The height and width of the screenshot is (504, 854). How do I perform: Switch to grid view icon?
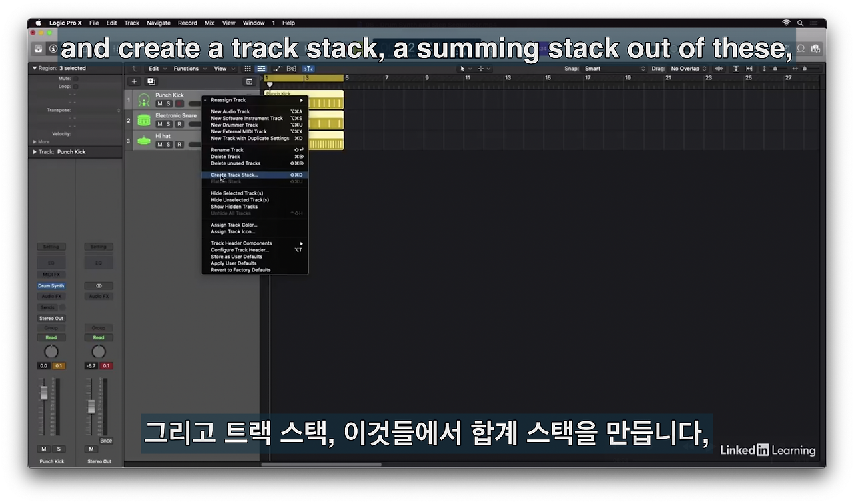248,69
